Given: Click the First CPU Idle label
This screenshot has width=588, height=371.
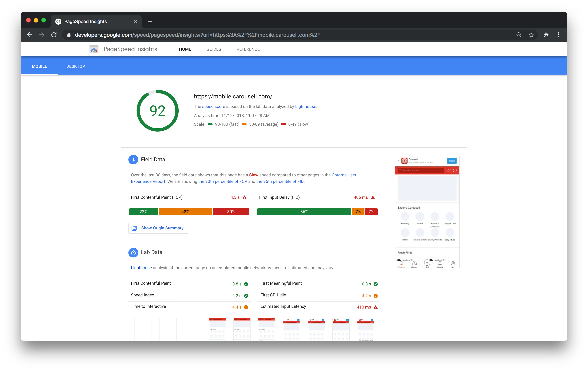Looking at the screenshot, I should click(x=273, y=295).
